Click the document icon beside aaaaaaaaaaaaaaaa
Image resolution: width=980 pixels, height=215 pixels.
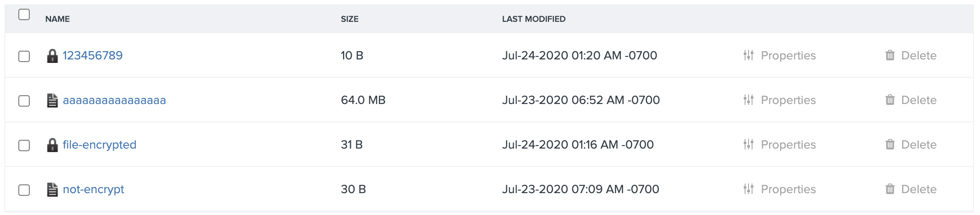tap(52, 101)
